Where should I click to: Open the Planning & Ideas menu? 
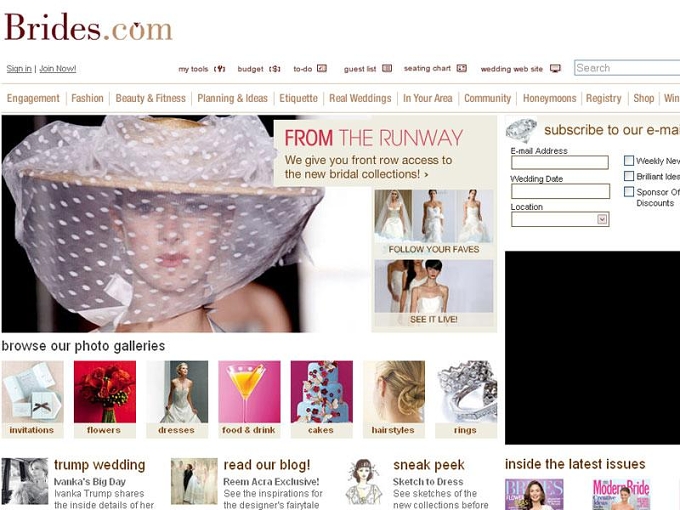click(232, 98)
